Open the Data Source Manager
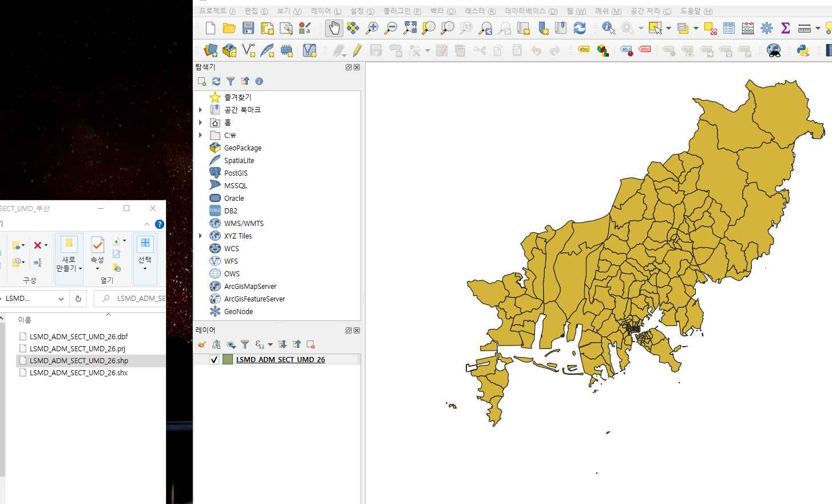 (211, 50)
